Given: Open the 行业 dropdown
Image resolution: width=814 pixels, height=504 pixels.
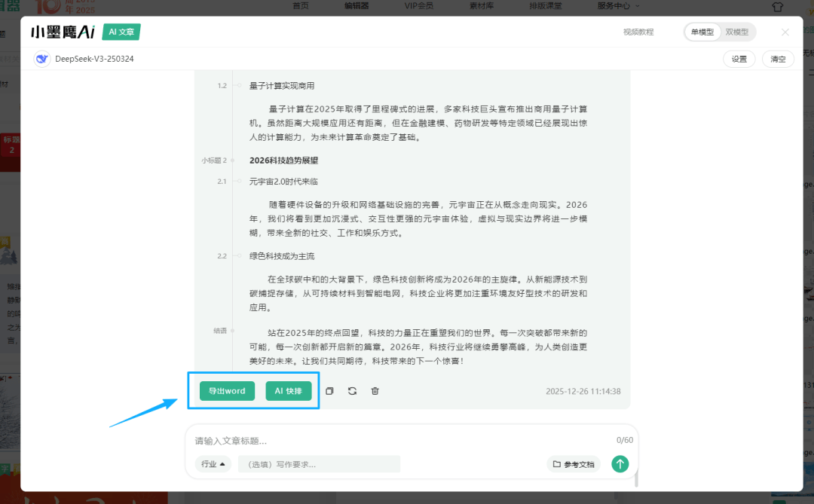Looking at the screenshot, I should (213, 464).
